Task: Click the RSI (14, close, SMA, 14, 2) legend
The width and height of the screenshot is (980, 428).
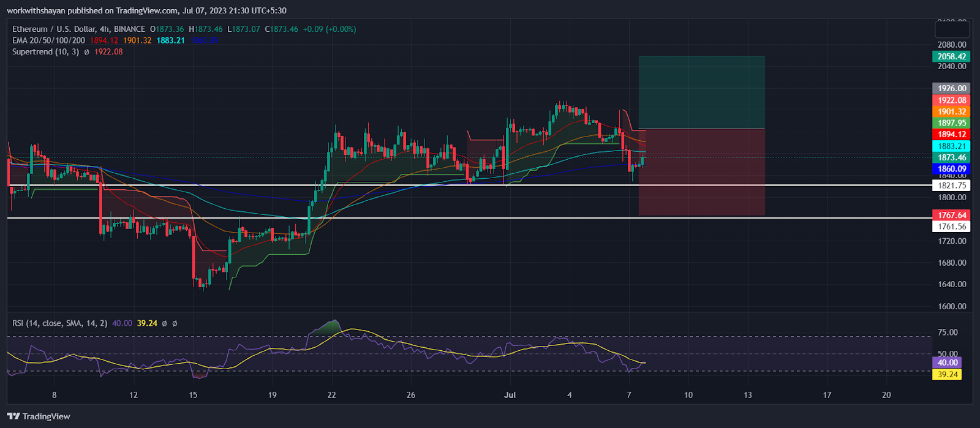Action: 61,323
